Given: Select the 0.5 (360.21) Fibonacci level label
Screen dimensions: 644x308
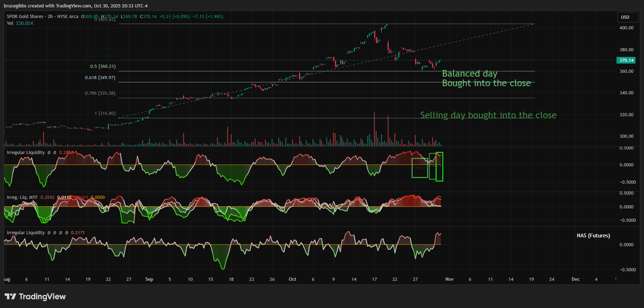Looking at the screenshot, I should pyautogui.click(x=103, y=66).
